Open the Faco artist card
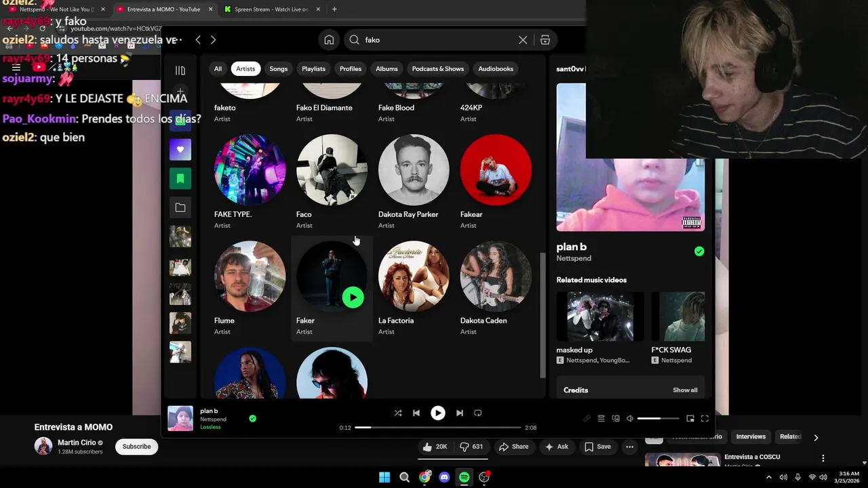 [332, 182]
